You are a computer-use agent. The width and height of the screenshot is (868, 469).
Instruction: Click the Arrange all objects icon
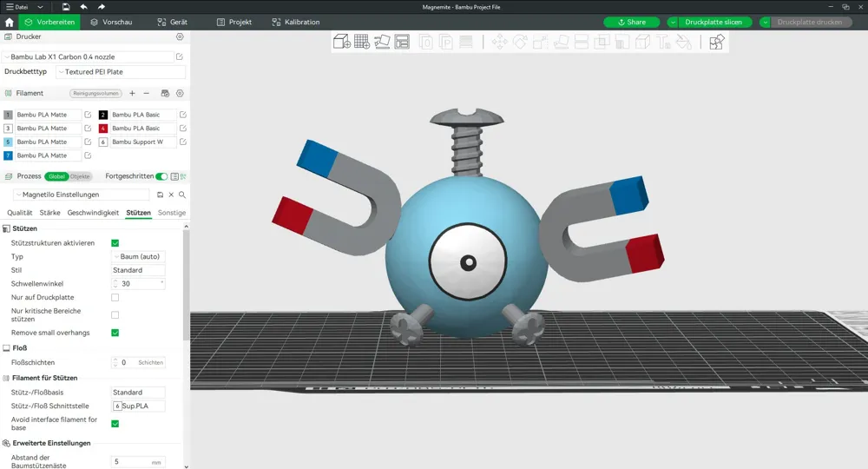(x=402, y=42)
